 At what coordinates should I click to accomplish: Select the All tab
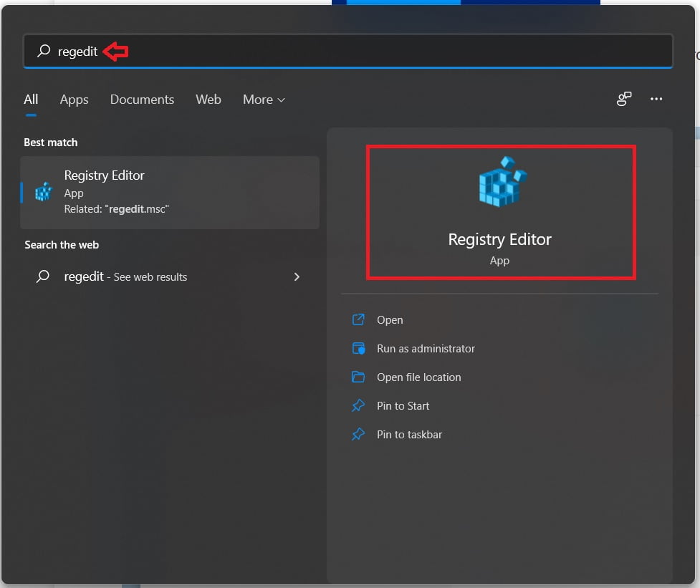pyautogui.click(x=31, y=100)
